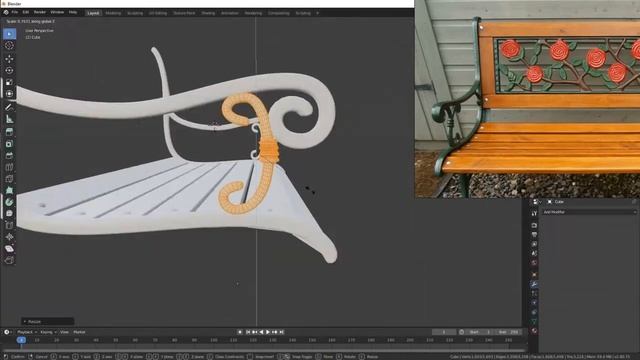Choose the Shrink/Fatten tool

click(x=9, y=237)
